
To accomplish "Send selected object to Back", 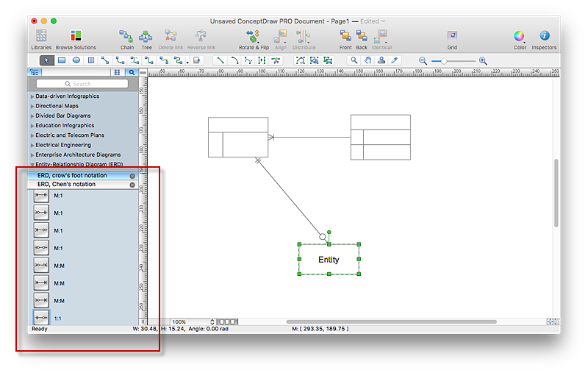I will coord(362,40).
